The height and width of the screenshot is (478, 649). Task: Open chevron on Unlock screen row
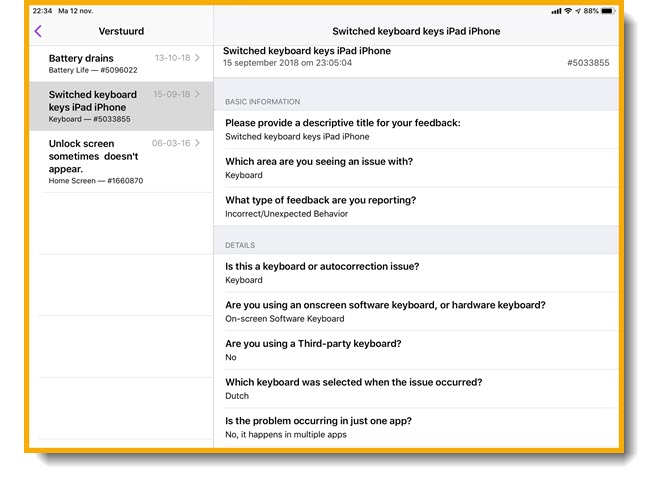point(197,143)
